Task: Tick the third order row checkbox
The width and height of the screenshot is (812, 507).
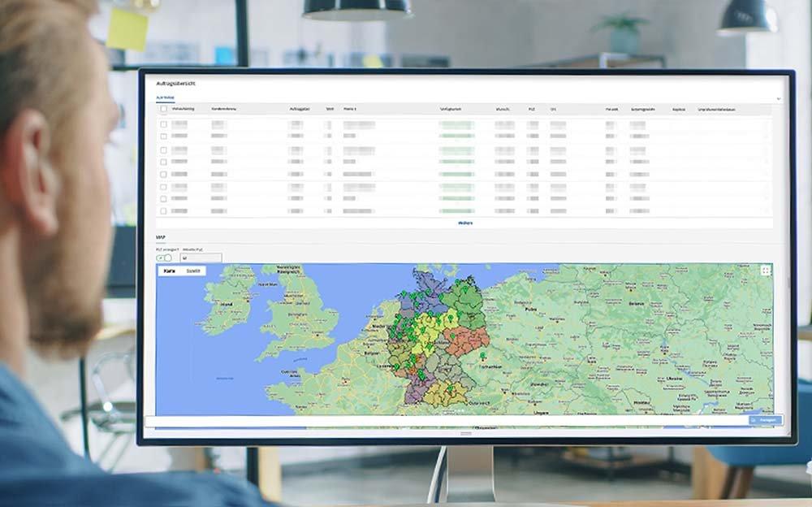Action: click(x=164, y=149)
